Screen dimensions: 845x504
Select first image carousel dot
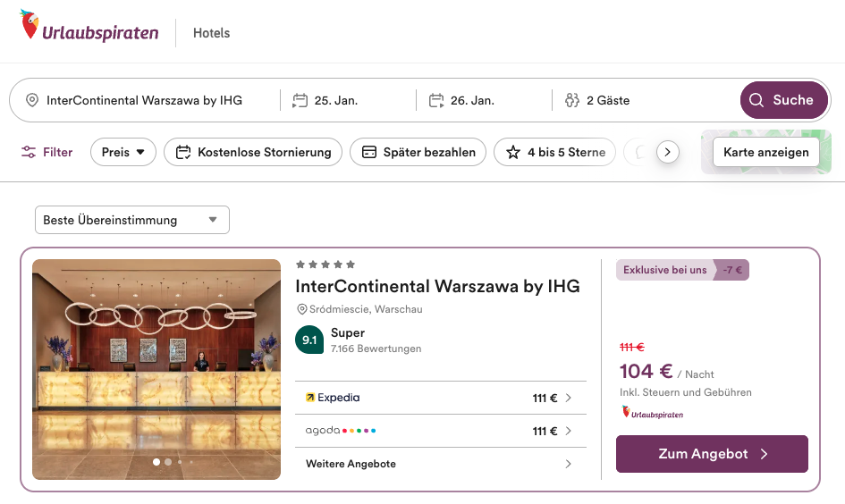tap(156, 462)
